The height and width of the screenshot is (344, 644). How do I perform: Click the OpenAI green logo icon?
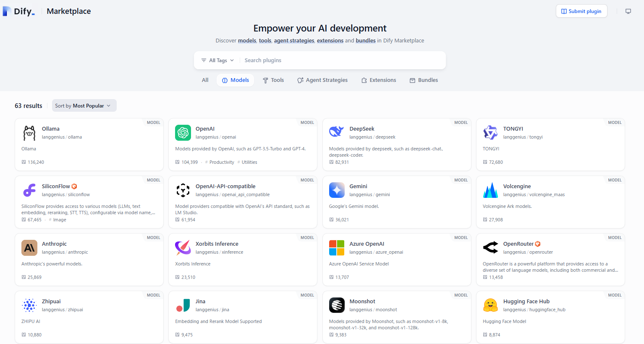(183, 133)
